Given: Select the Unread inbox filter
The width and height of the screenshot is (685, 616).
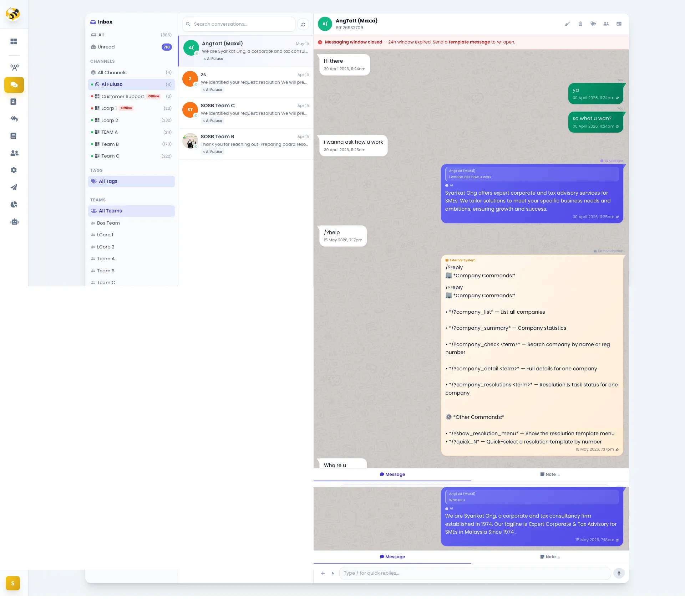Looking at the screenshot, I should [131, 47].
